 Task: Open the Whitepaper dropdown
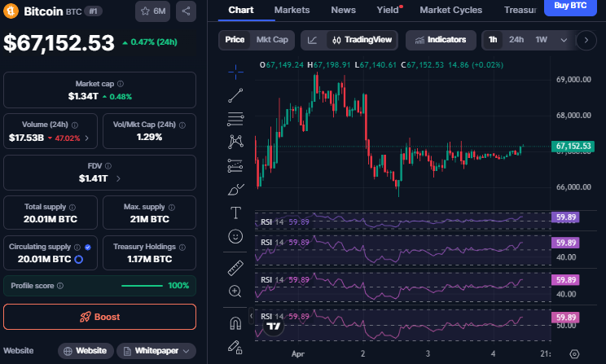pyautogui.click(x=156, y=351)
